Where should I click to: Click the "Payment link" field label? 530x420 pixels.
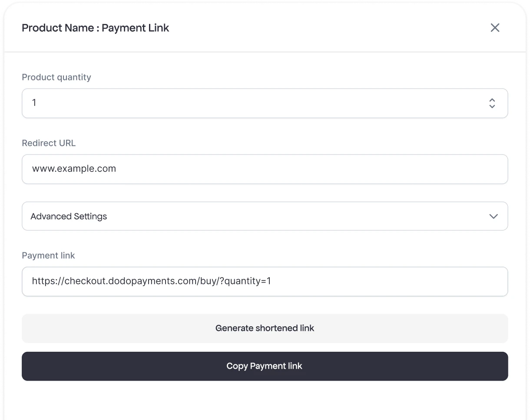(x=48, y=255)
